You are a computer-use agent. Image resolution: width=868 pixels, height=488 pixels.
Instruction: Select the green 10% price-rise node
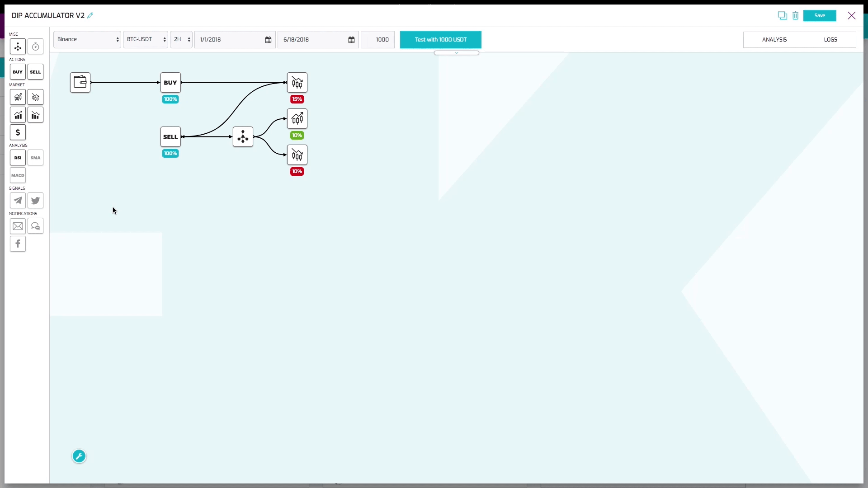point(297,118)
